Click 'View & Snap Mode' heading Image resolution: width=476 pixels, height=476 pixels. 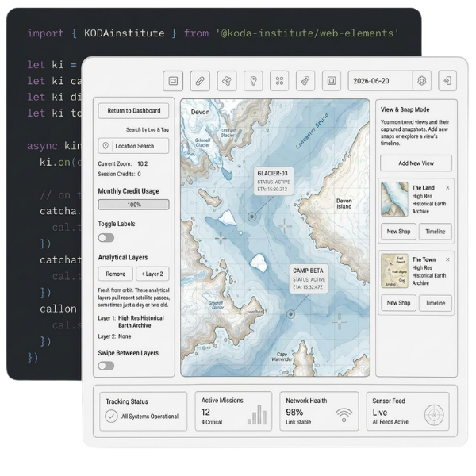point(405,109)
